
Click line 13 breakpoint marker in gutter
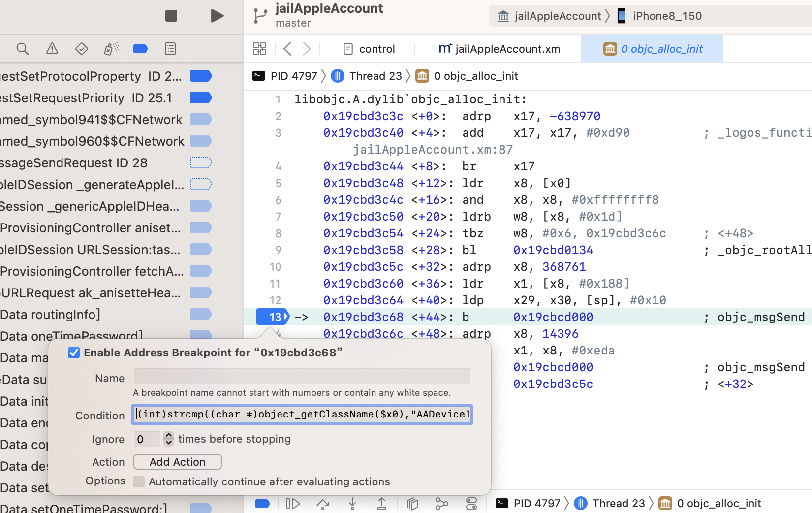point(273,317)
